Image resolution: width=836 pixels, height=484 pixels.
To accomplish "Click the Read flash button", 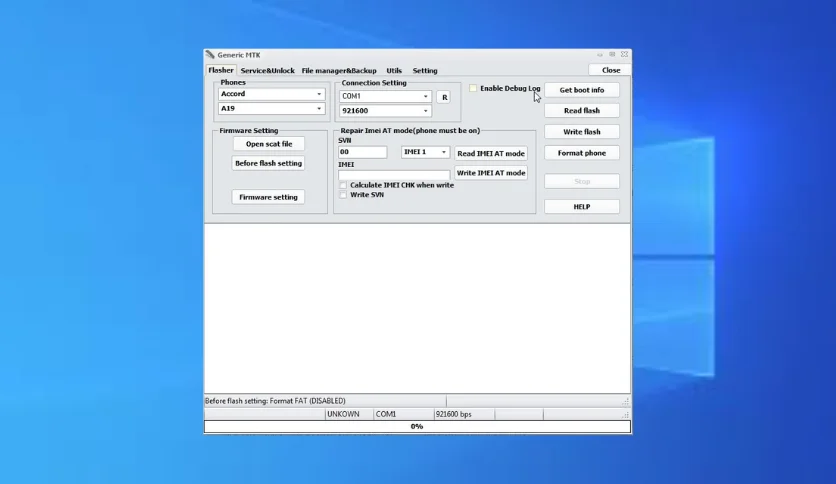I will click(x=582, y=110).
